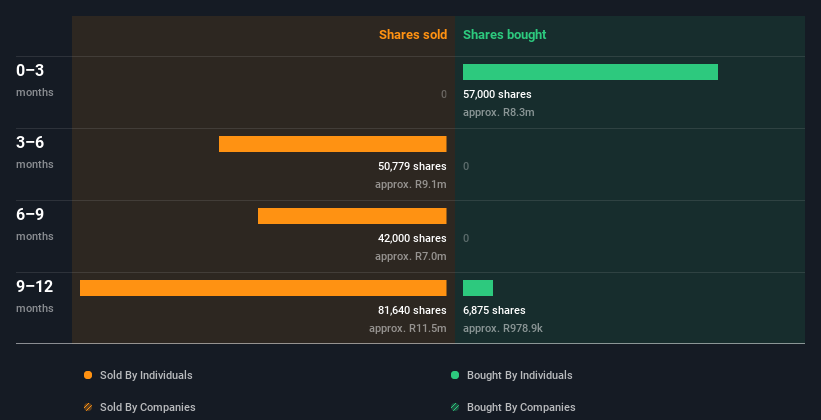This screenshot has height=420, width=821.
Task: Select the Bought By Individuals legend label
Action: 519,375
